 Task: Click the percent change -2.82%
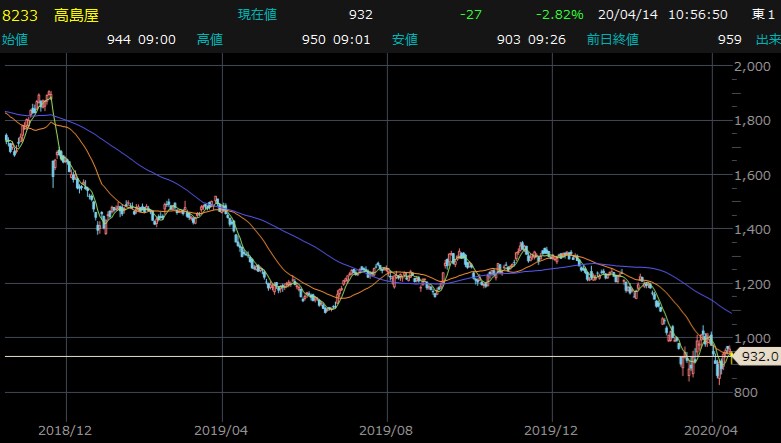point(559,14)
